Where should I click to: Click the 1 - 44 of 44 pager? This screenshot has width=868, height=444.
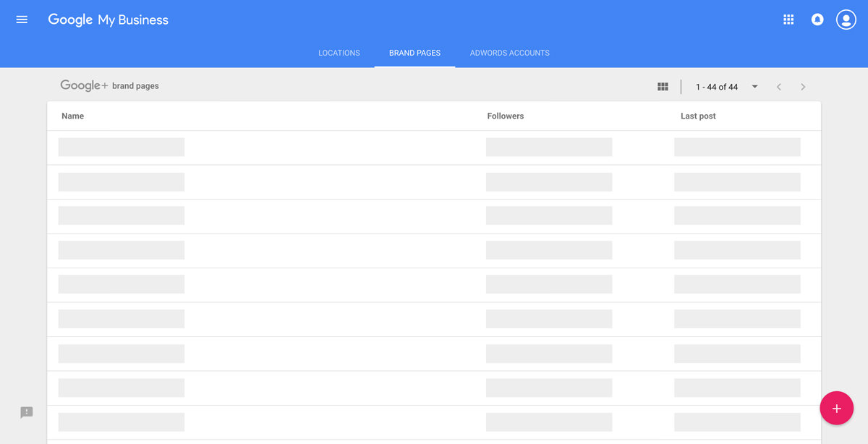click(716, 87)
